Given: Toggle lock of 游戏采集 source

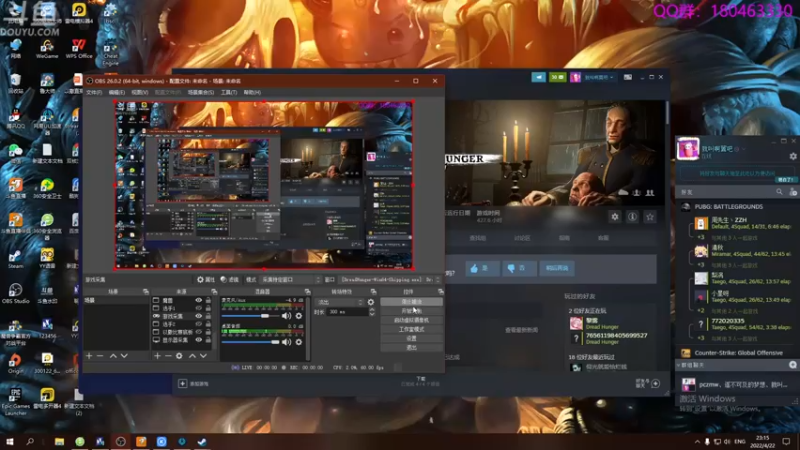Looking at the screenshot, I should tap(208, 316).
